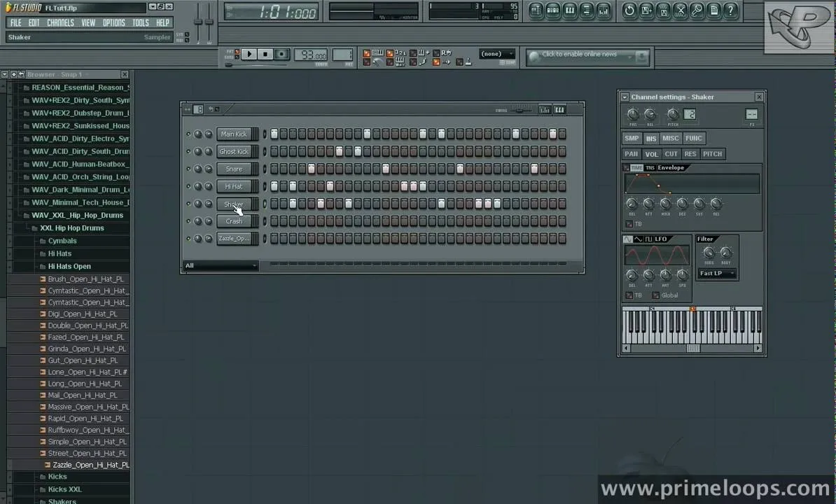Screen dimensions: 836x504
Task: Arm recording with the Record button
Action: (281, 55)
